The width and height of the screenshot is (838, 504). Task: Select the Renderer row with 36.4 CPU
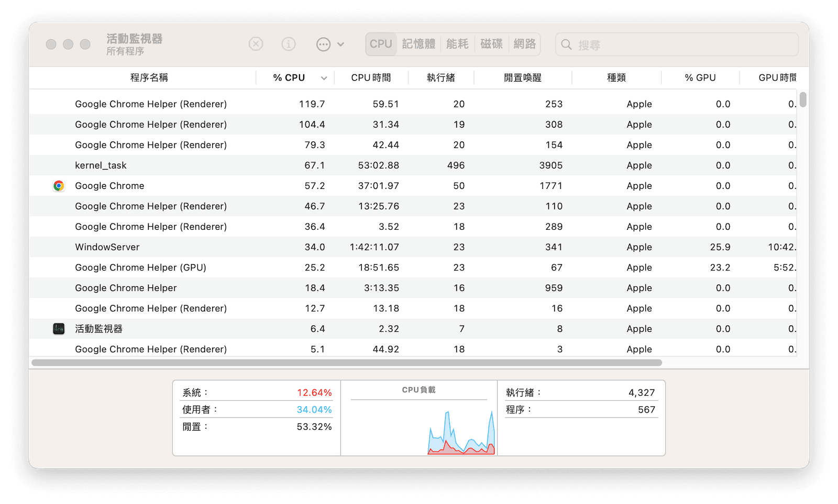click(413, 227)
